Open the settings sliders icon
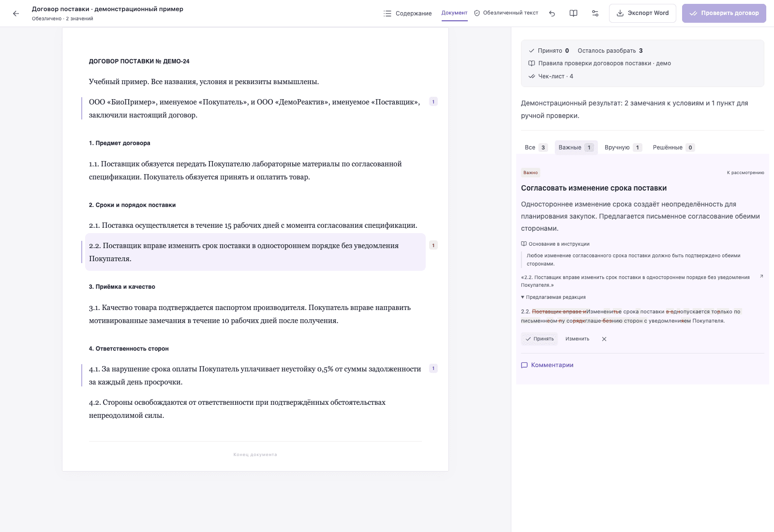The width and height of the screenshot is (774, 532). 595,14
